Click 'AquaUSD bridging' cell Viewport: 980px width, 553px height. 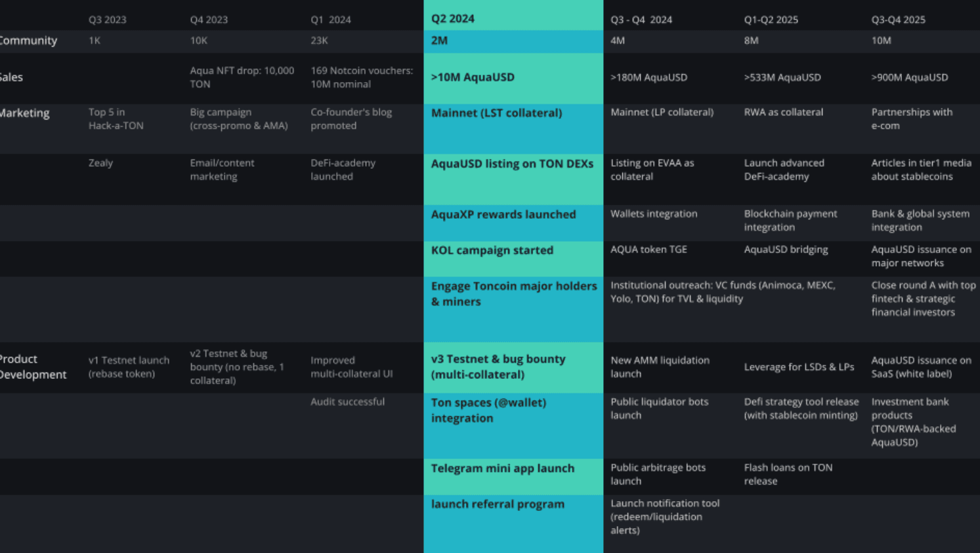[786, 250]
